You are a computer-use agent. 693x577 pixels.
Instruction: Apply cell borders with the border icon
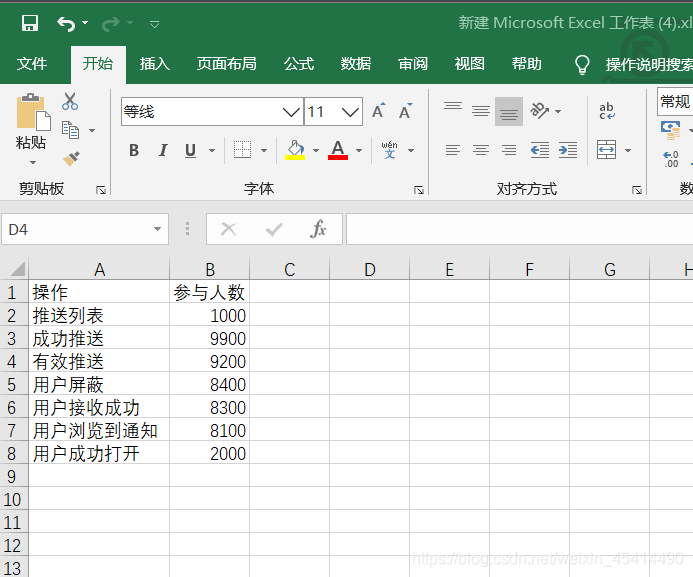tap(243, 150)
